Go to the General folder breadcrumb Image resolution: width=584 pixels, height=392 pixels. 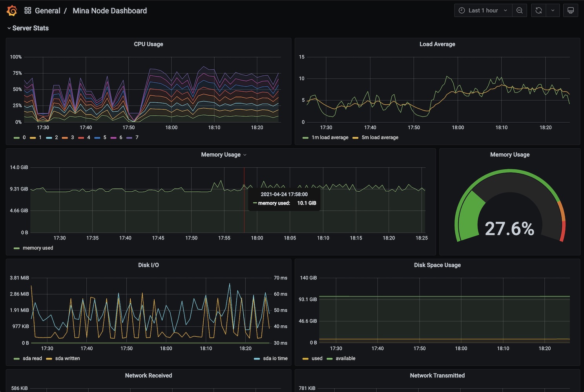click(47, 11)
